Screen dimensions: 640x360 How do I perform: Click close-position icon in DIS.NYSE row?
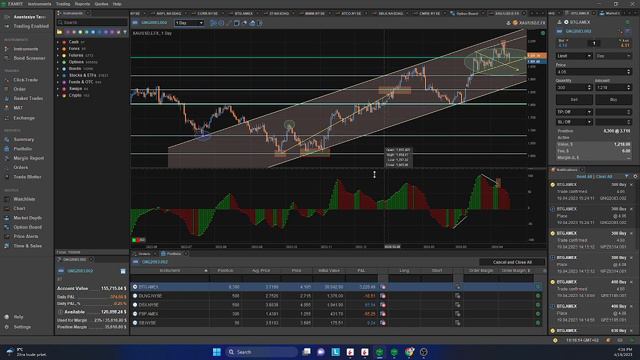pos(383,305)
